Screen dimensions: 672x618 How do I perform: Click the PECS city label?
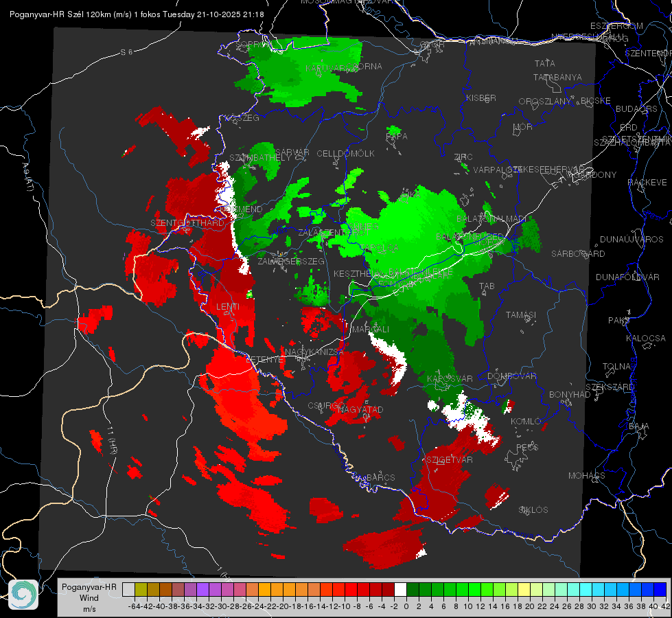pyautogui.click(x=527, y=447)
